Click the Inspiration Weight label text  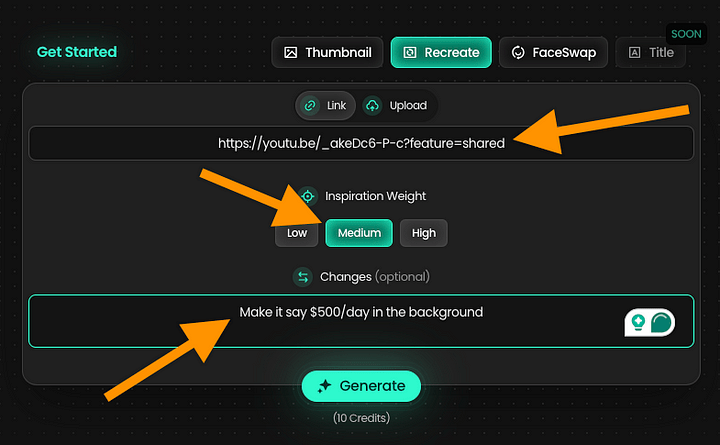tap(375, 196)
